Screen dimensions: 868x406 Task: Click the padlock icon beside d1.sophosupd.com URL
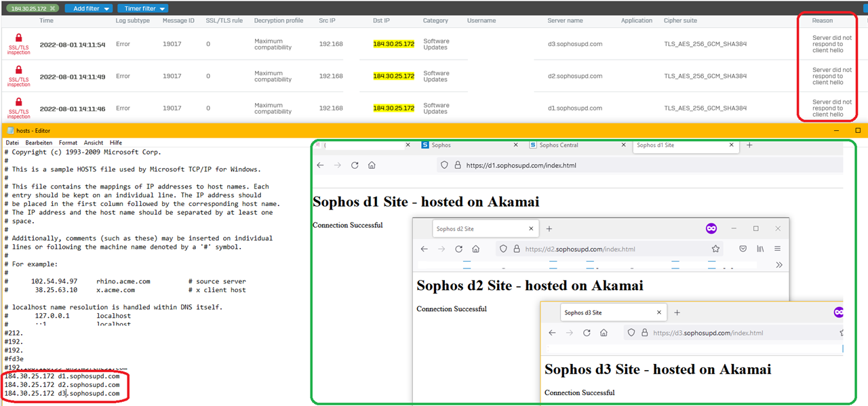coord(458,165)
